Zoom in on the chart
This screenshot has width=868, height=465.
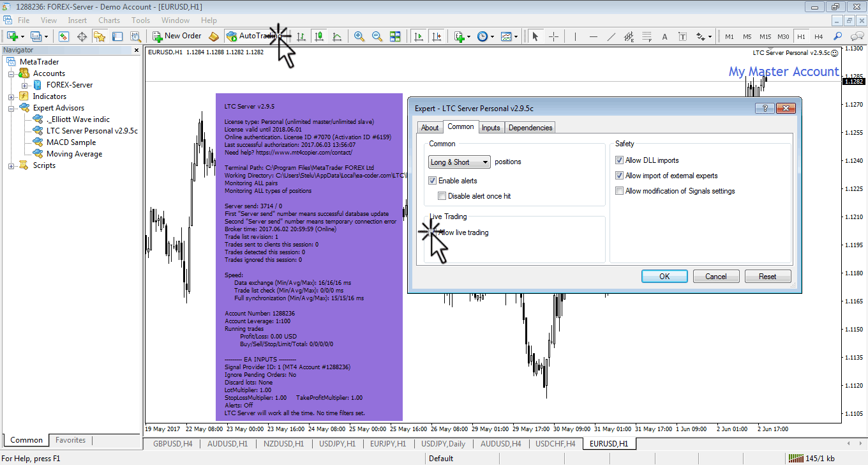pyautogui.click(x=359, y=36)
